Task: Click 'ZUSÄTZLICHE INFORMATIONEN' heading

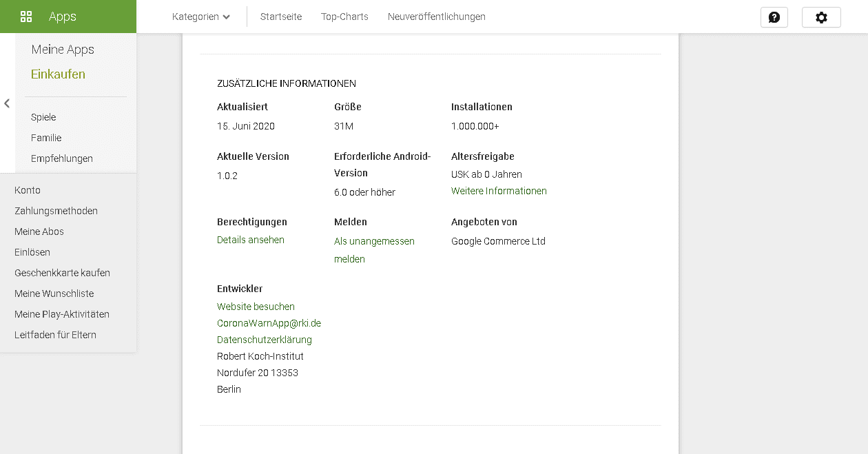Action: 287,83
